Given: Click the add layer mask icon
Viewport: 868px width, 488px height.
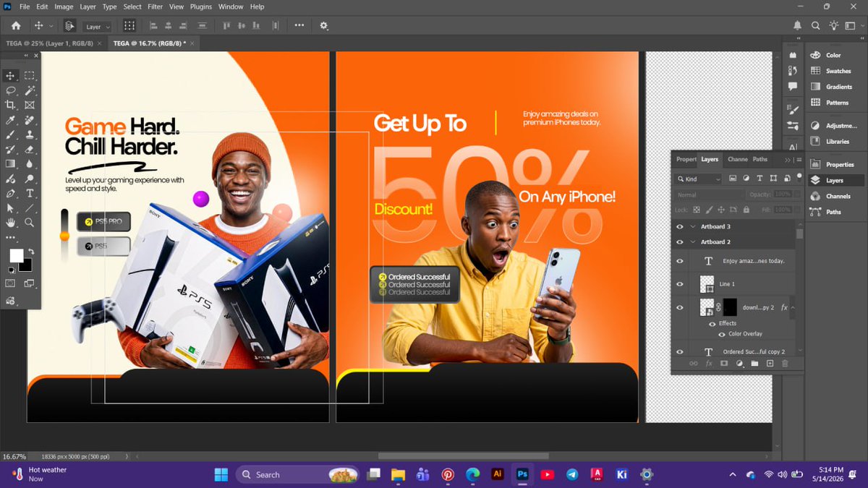Looking at the screenshot, I should coord(723,363).
